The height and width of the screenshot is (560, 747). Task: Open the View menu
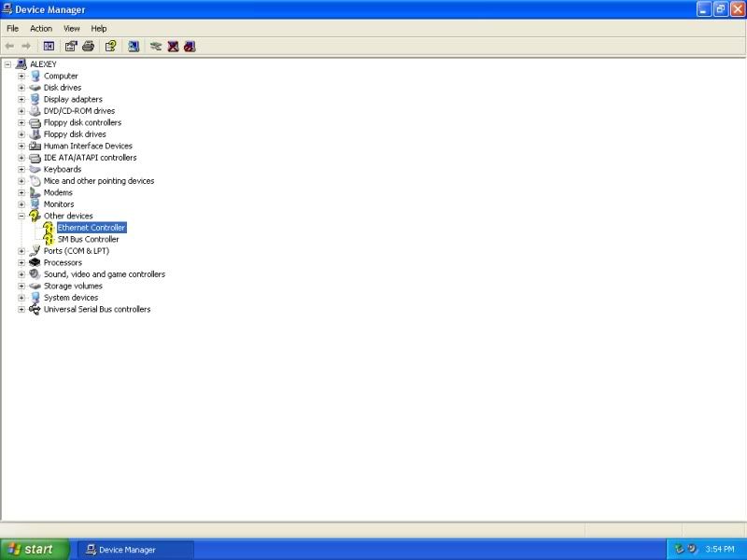click(72, 29)
